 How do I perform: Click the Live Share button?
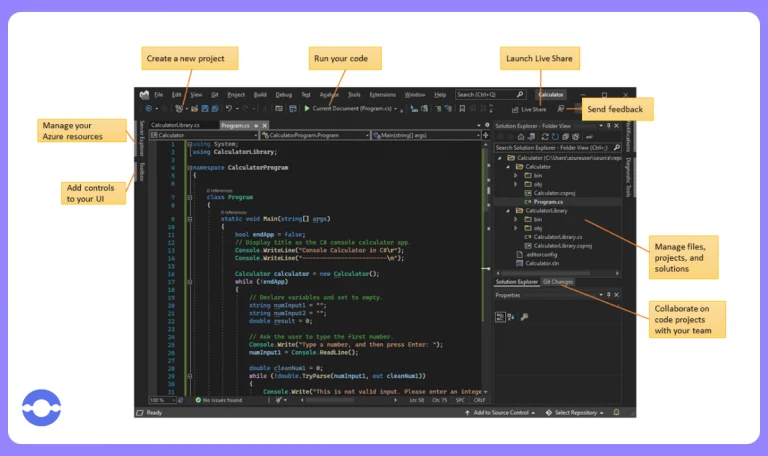[x=529, y=109]
